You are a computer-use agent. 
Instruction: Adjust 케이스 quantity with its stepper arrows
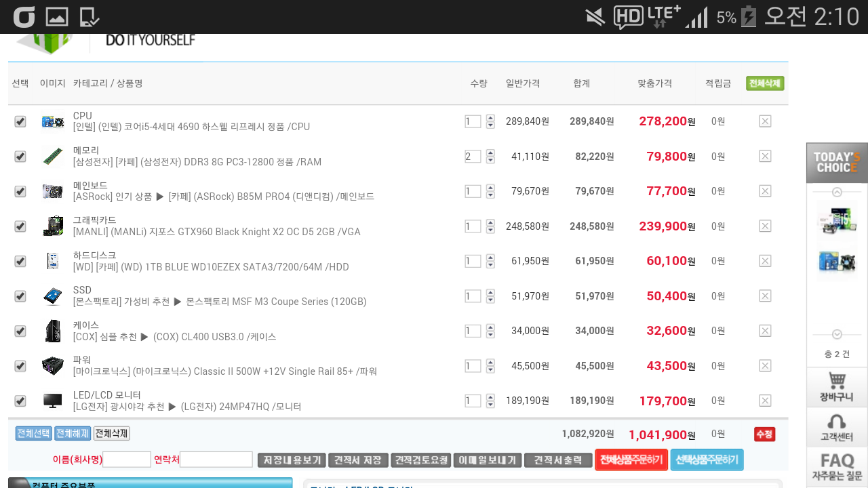[490, 331]
